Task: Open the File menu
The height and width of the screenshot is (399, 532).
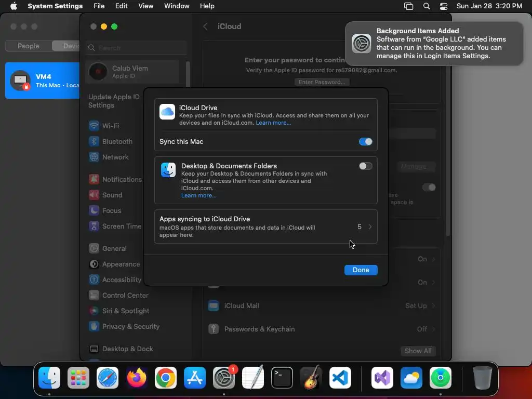Action: (99, 6)
